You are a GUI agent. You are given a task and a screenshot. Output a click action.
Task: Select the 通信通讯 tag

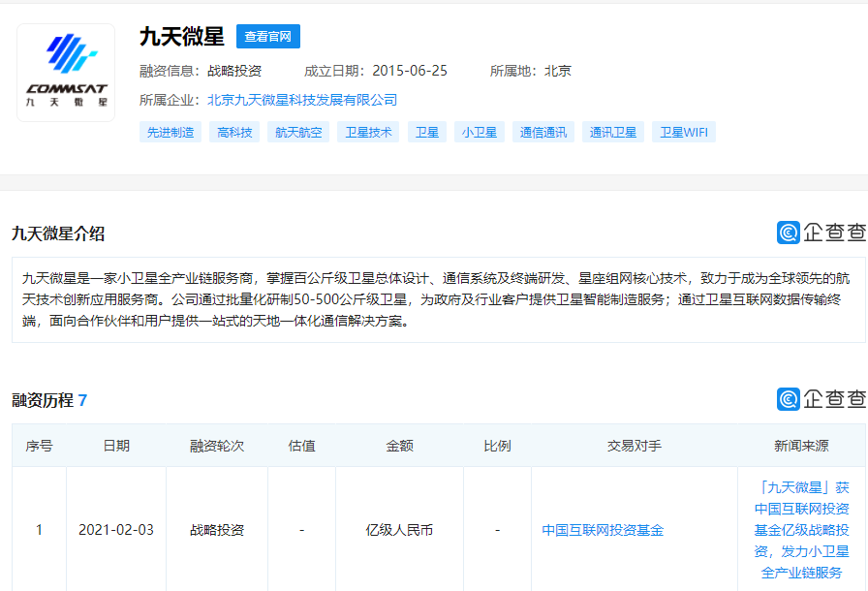543,133
